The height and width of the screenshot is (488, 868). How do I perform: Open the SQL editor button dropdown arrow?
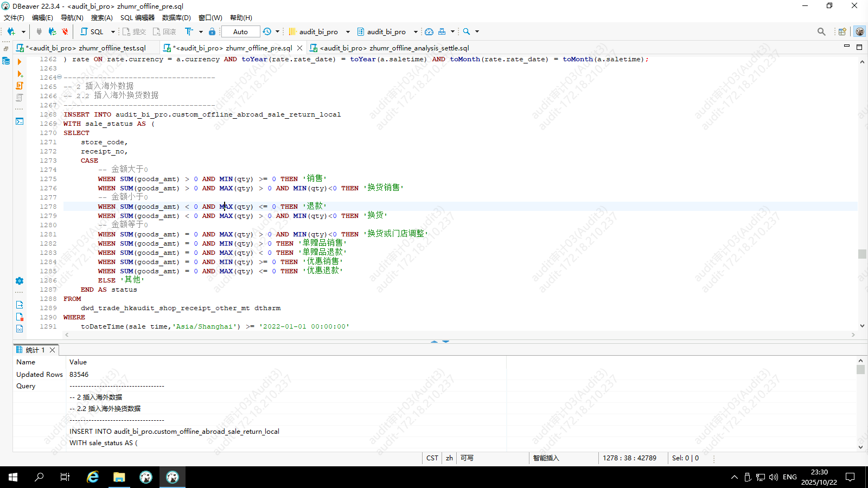tap(113, 31)
